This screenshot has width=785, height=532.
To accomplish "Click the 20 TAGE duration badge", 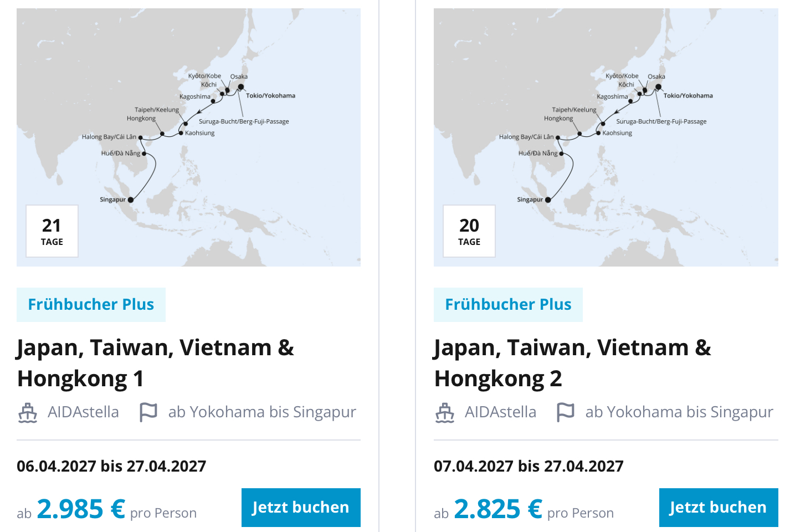I will tap(469, 231).
